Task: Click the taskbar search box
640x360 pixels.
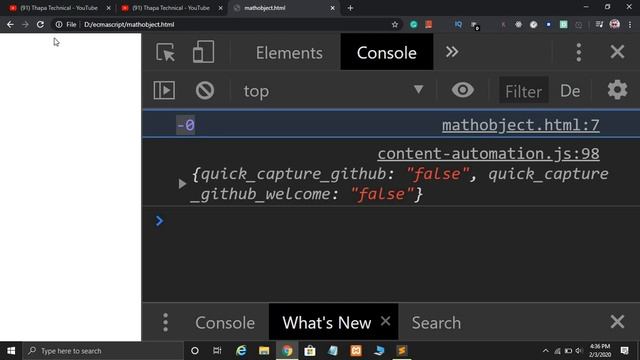Action: (x=103, y=351)
